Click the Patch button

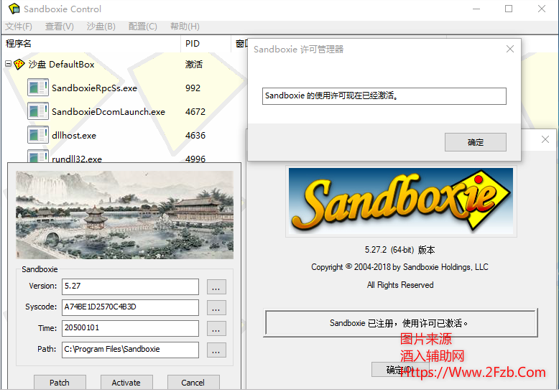tap(60, 383)
